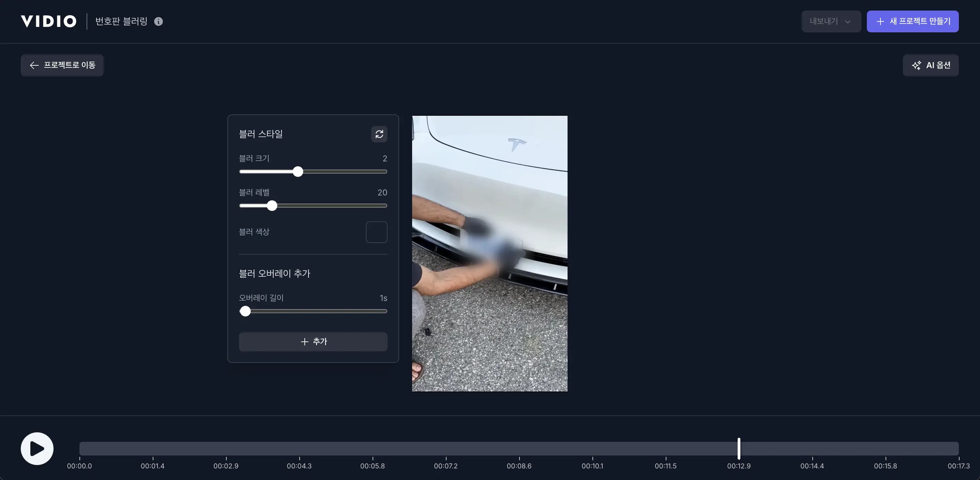Click the plus icon on 새 프로젝트 만들기
Viewport: 980px width, 480px height.
(x=881, y=21)
